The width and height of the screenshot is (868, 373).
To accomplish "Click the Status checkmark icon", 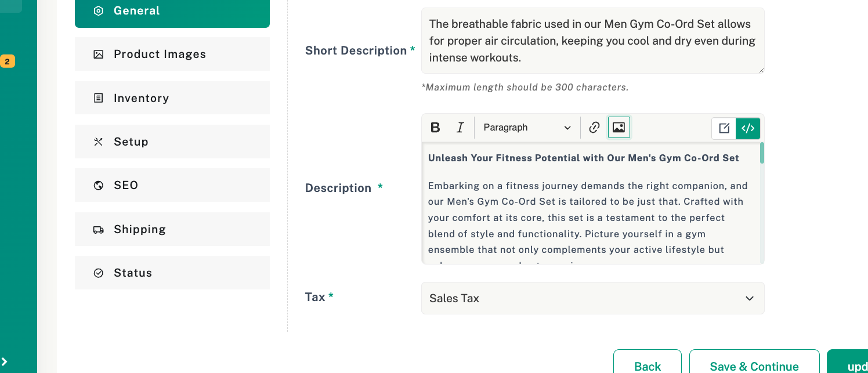I will (x=99, y=273).
